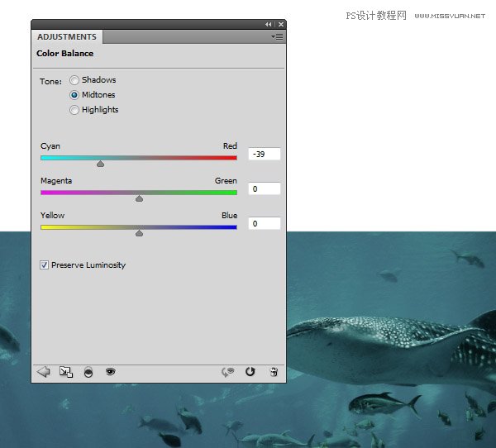Click the clip to layer icon
The width and height of the screenshot is (496, 448).
(88, 373)
